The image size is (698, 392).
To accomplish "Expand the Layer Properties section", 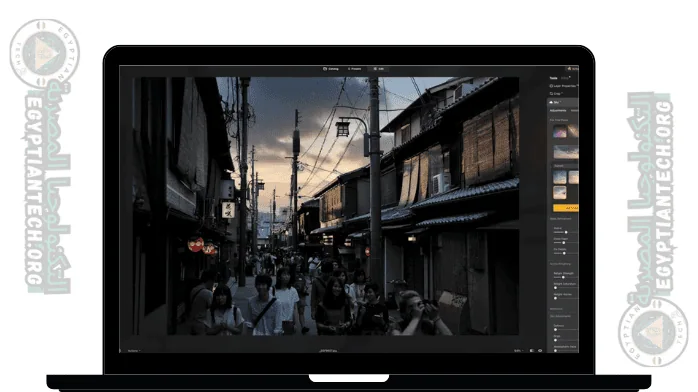I will tap(564, 86).
